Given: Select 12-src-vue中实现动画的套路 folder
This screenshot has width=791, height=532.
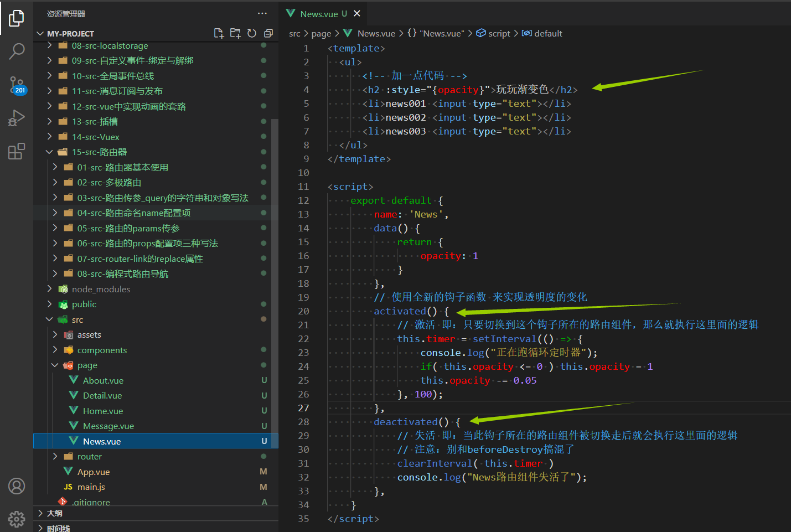Looking at the screenshot, I should coord(129,106).
